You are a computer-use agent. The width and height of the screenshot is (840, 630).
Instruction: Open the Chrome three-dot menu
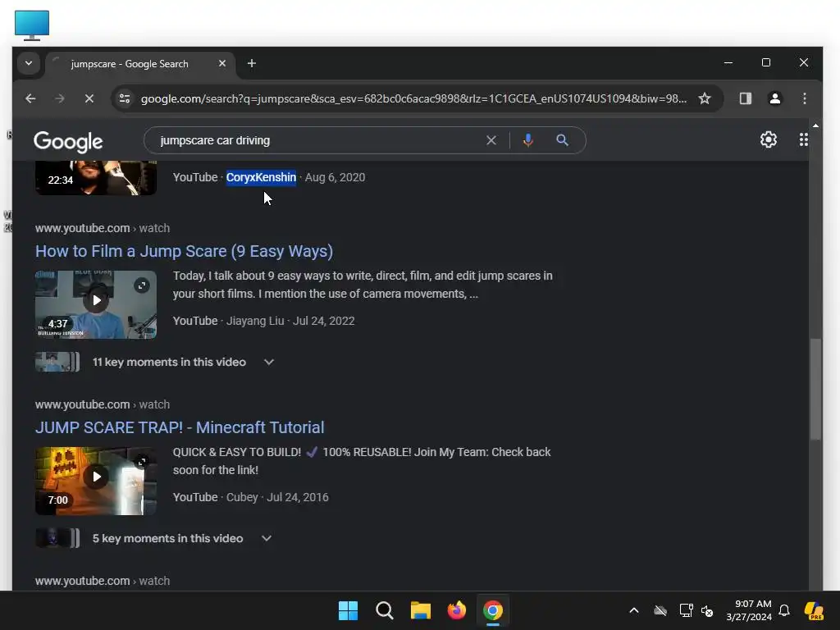804,98
